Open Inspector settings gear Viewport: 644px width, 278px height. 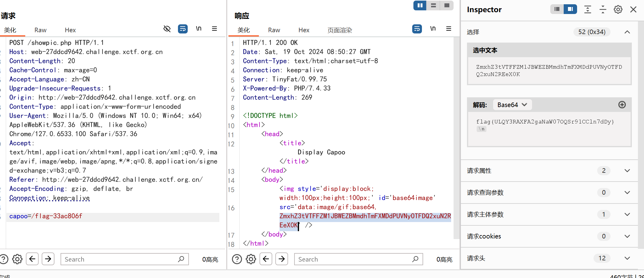[618, 9]
